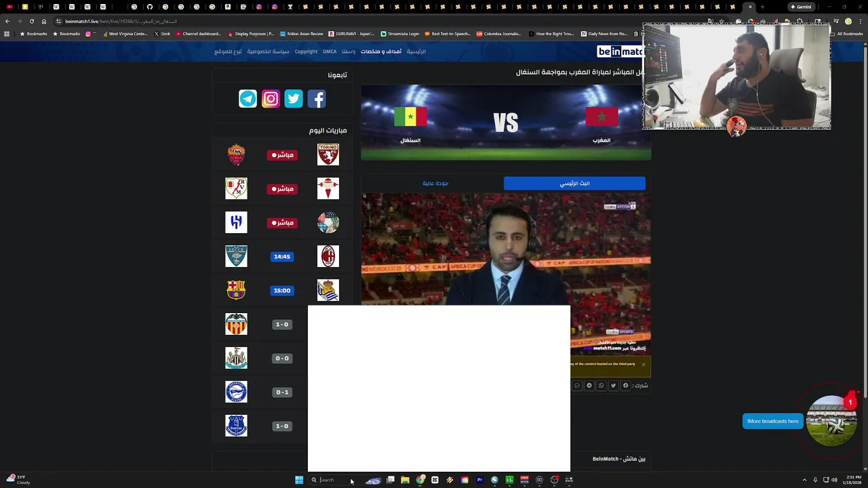Screen dimensions: 868x488
Task: Open the Facebook follow icon
Action: tap(317, 99)
